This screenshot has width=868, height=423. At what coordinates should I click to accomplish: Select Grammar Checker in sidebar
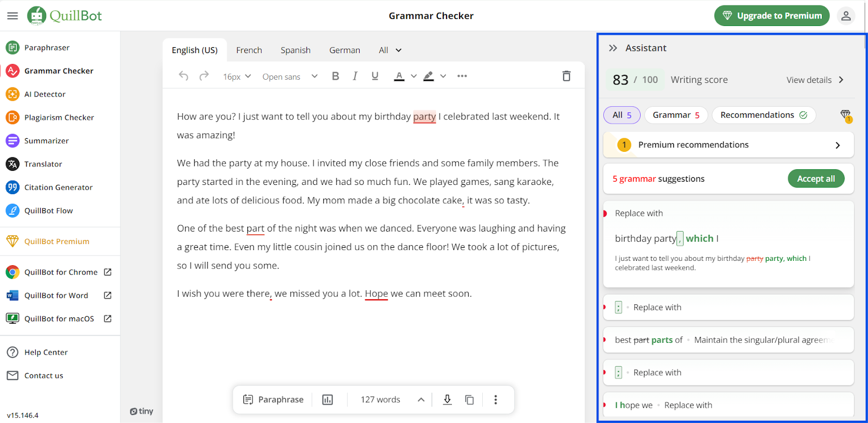pos(50,71)
